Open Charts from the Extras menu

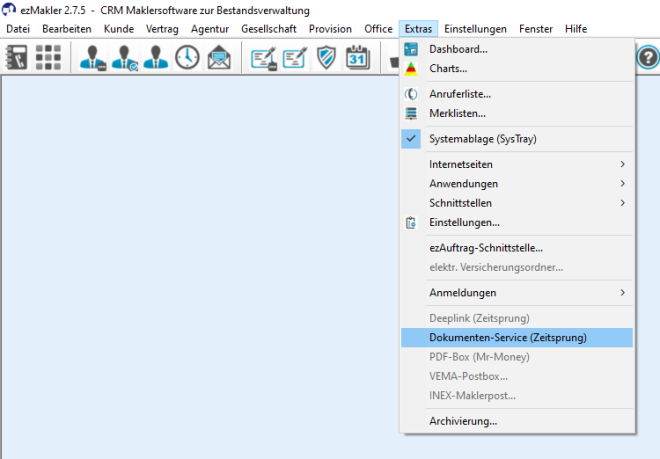pos(448,69)
